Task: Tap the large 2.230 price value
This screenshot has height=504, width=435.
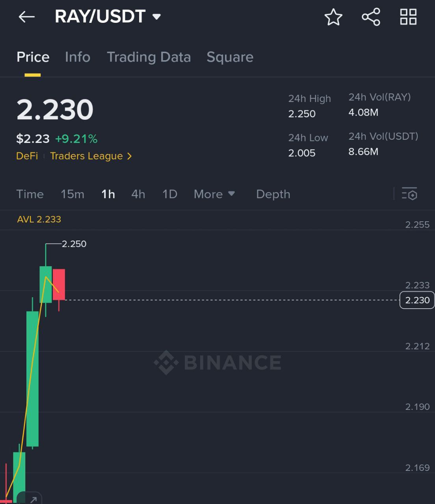Action: [55, 109]
